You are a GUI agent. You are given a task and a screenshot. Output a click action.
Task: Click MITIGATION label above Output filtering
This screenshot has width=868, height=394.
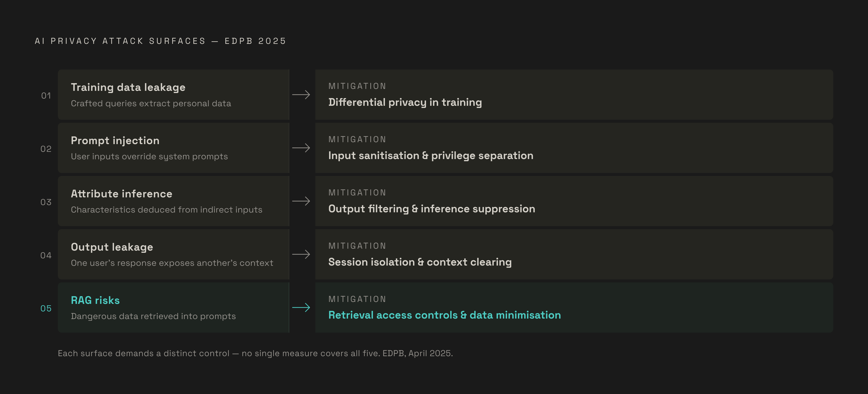(x=357, y=193)
